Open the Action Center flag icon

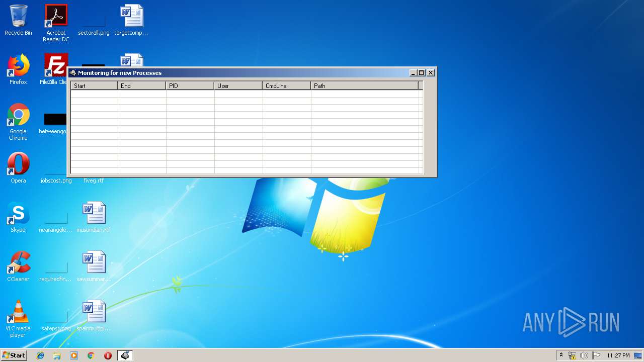(x=596, y=355)
